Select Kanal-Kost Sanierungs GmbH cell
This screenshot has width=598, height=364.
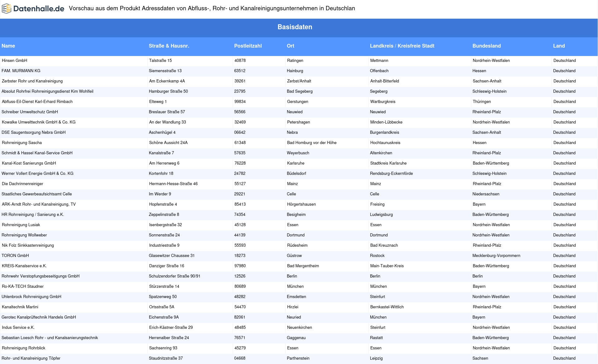(x=29, y=163)
